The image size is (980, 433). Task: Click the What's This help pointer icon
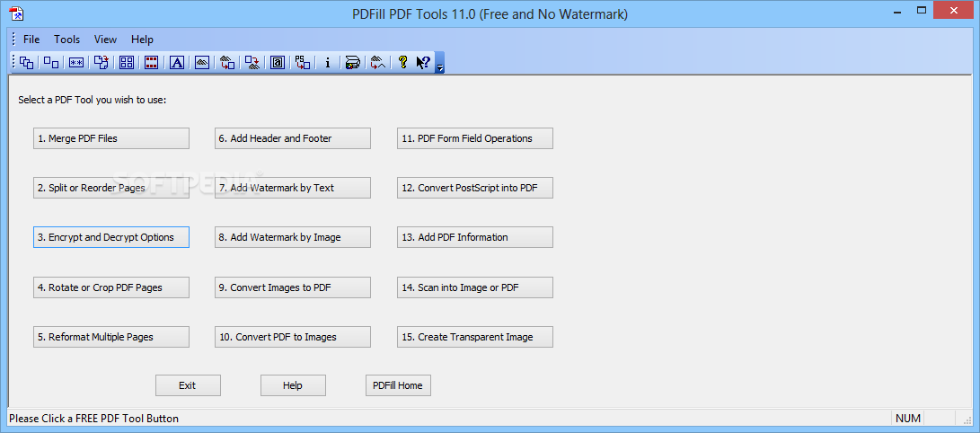click(423, 63)
